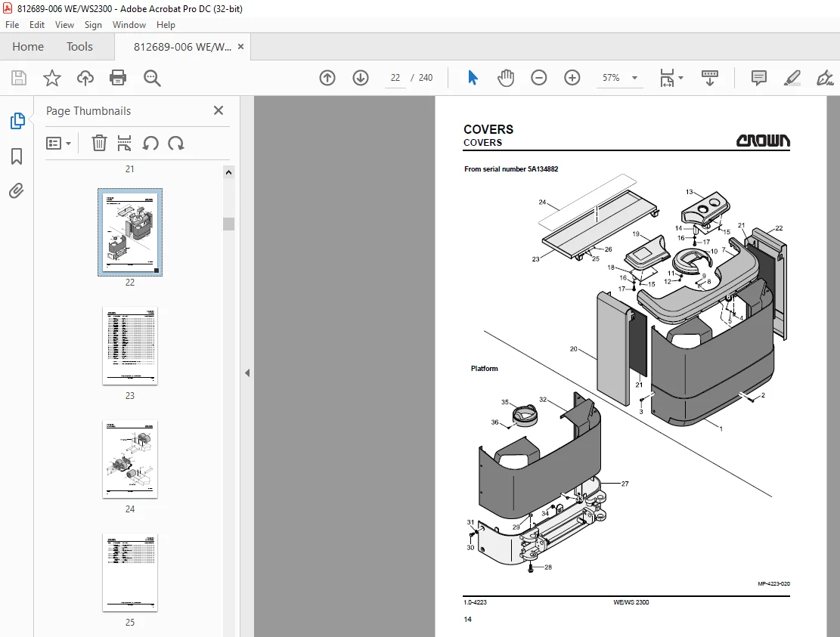
Task: Open the Window menu
Action: 129,25
